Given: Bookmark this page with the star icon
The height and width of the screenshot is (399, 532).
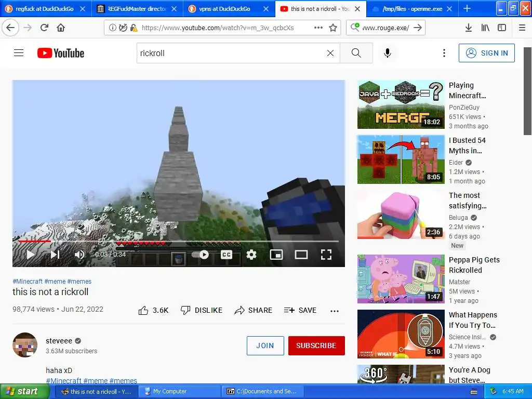Looking at the screenshot, I should tap(333, 28).
